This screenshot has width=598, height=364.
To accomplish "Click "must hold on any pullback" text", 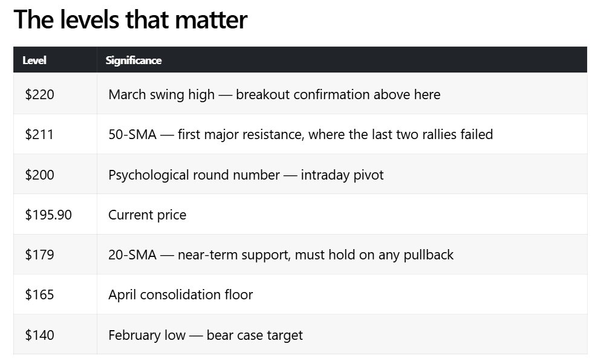I will 374,255.
